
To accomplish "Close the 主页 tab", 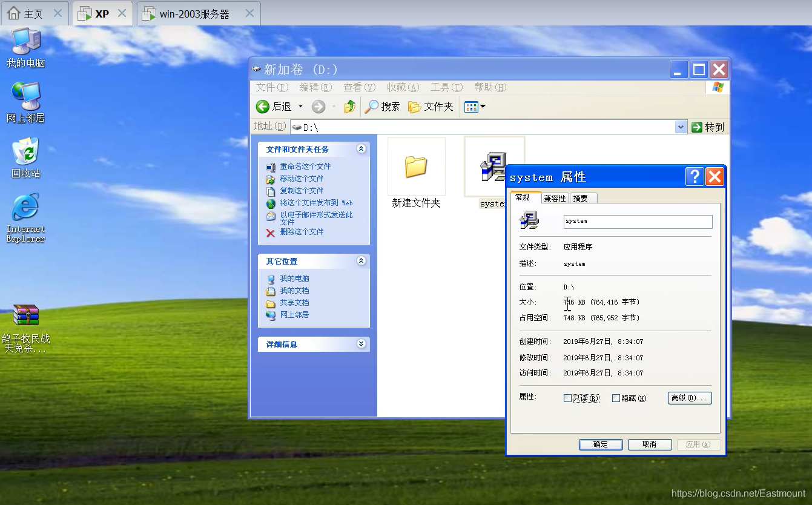I will pos(58,13).
